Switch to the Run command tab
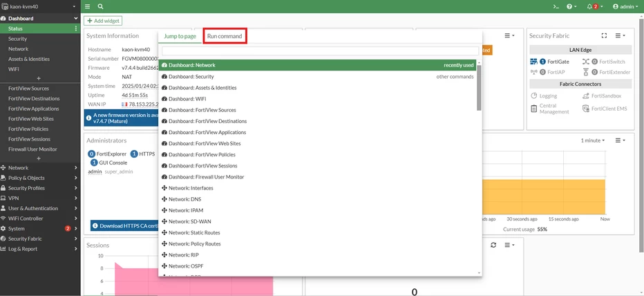 coord(225,36)
